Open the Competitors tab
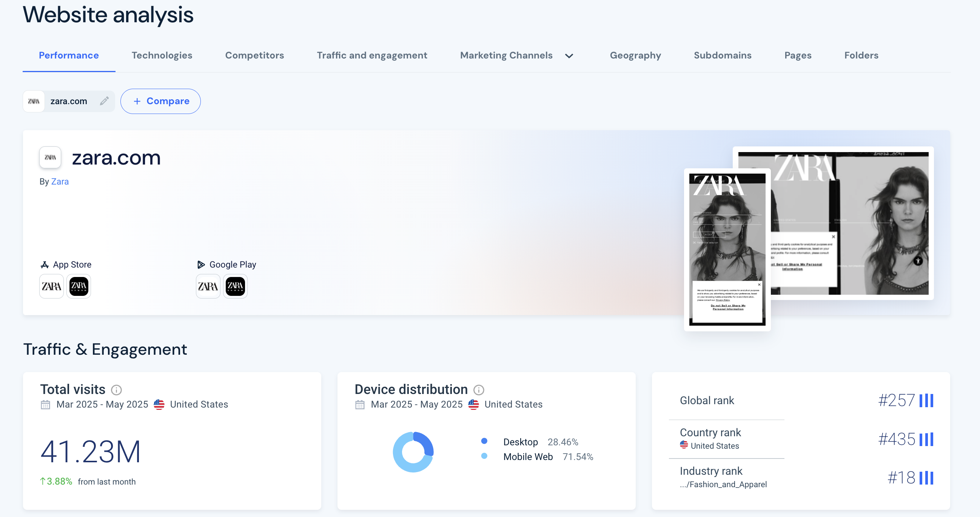The image size is (980, 517). [x=254, y=55]
